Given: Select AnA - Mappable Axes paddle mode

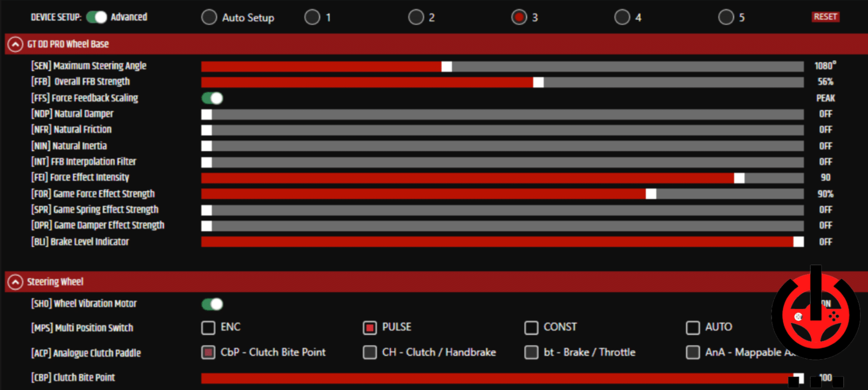Looking at the screenshot, I should click(693, 352).
